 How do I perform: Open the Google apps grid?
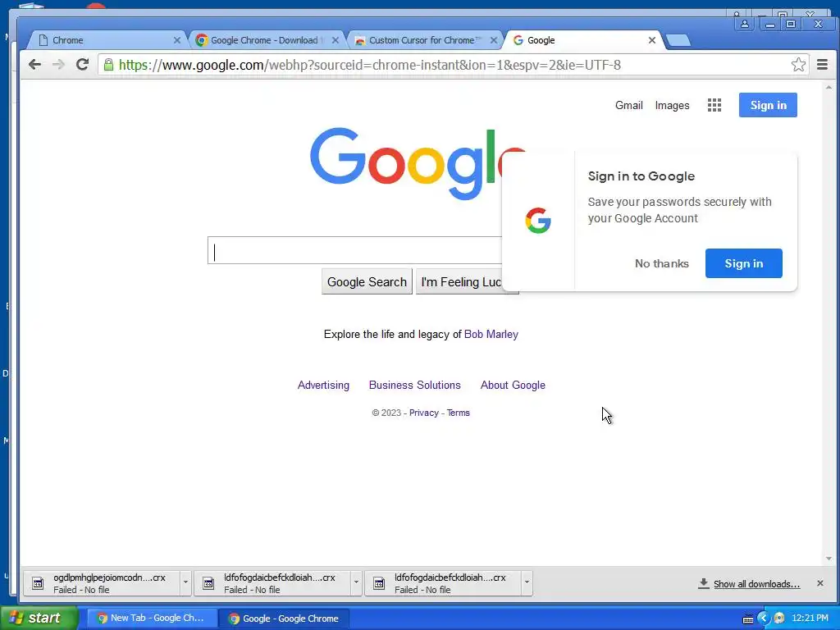714,105
